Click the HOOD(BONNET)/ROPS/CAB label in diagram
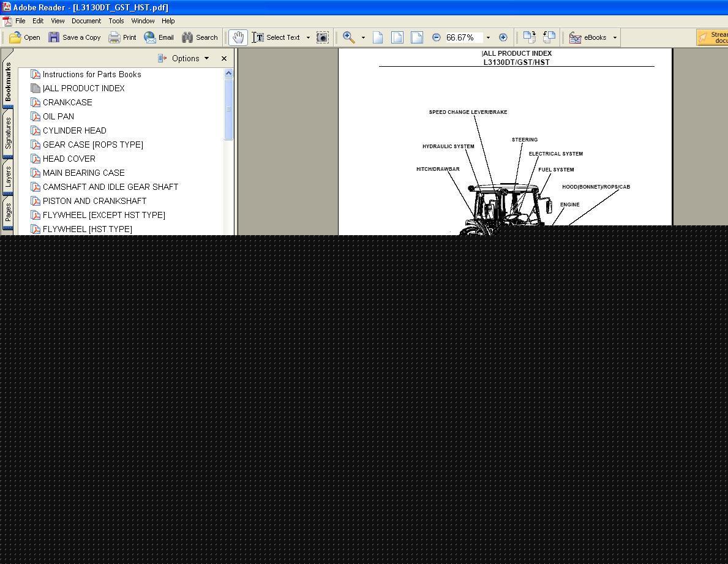 point(596,187)
